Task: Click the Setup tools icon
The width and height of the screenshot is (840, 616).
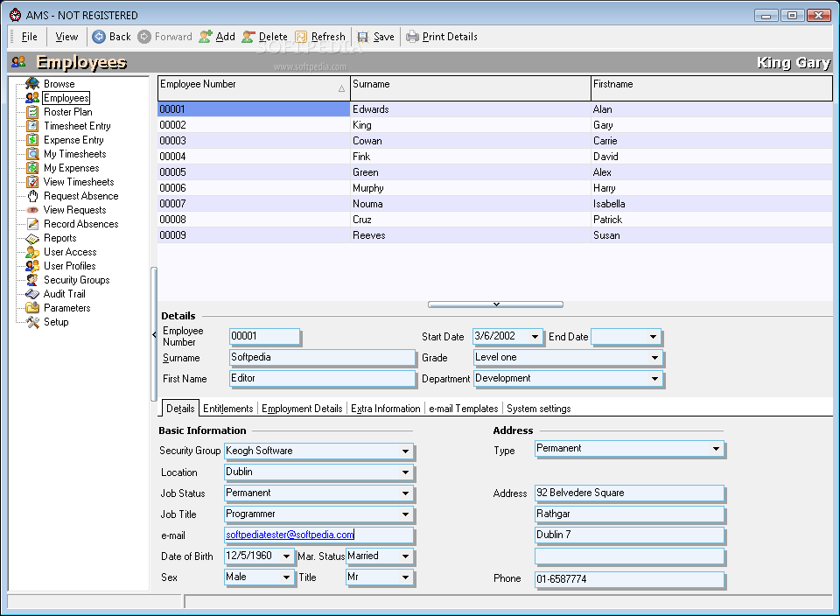Action: 32,322
